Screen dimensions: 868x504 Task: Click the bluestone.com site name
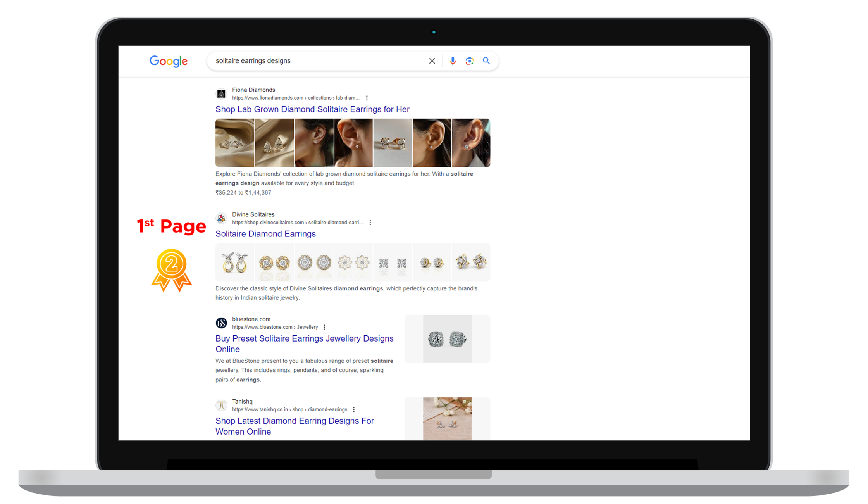pos(251,319)
